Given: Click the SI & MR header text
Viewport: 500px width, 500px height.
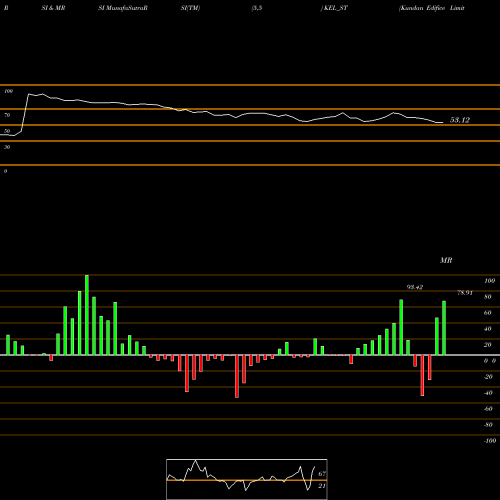Looking at the screenshot, I should [x=53, y=8].
